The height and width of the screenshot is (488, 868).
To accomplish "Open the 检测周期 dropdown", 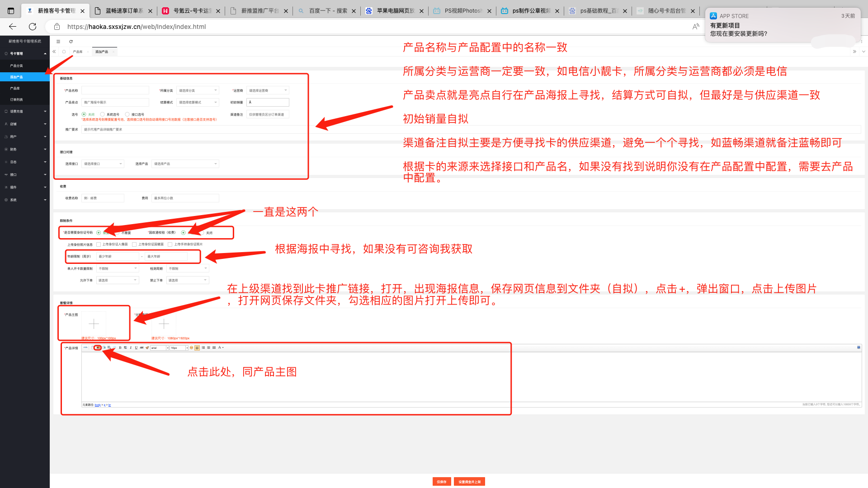I will [x=188, y=268].
